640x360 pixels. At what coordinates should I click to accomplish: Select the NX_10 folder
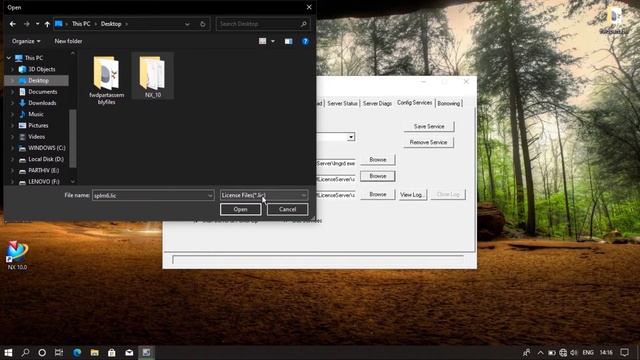153,76
